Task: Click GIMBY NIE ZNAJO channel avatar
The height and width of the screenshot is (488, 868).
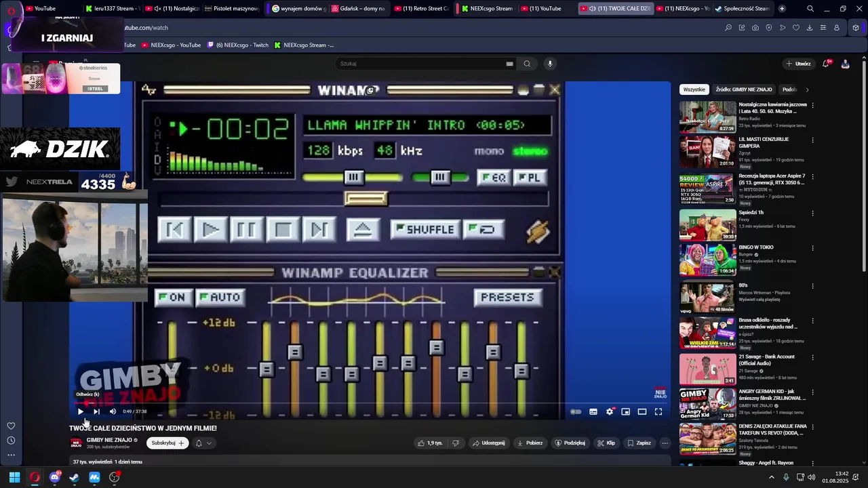Action: (76, 443)
